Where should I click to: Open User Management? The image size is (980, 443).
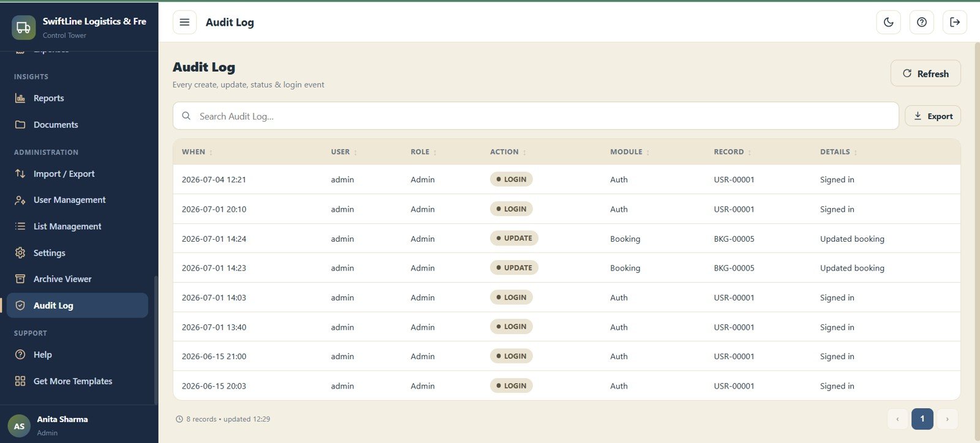point(77,200)
